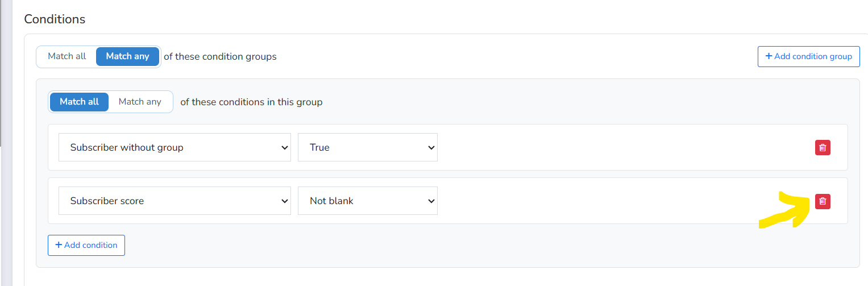Click chevron arrow on Subscriber score select
Viewport: 868px width, 286px height.
pos(285,201)
